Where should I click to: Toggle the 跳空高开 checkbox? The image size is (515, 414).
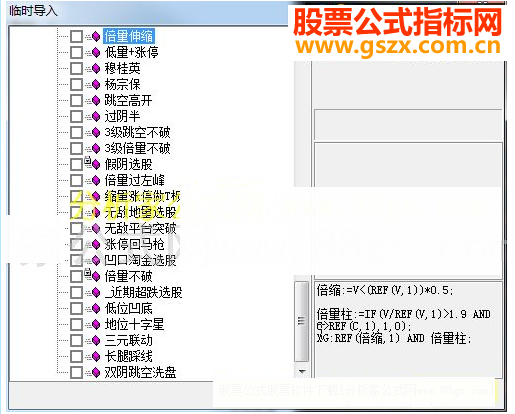click(76, 100)
